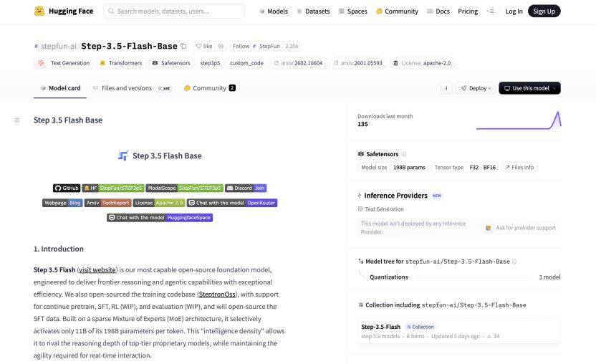Open the table of contents menu icon
596x364 pixels.
click(17, 120)
